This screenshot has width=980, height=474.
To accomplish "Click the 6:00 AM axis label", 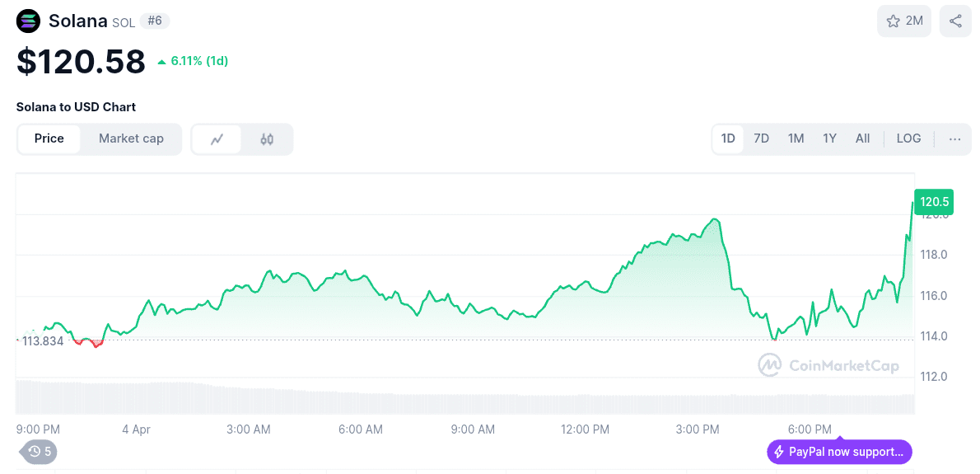I will (361, 429).
